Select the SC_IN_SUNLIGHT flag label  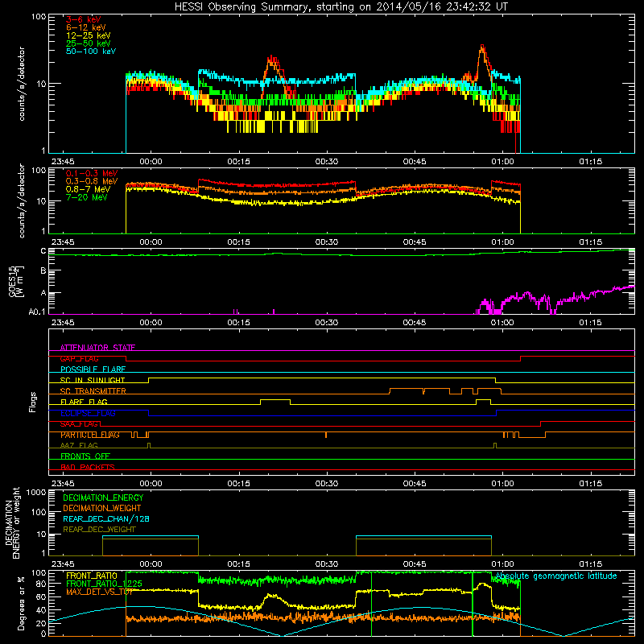93,380
